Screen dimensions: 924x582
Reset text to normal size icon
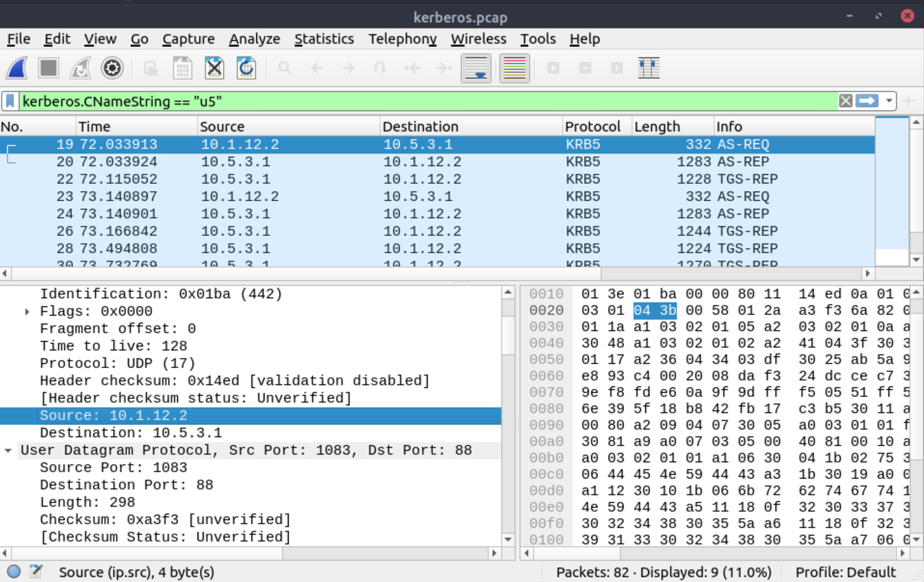click(617, 68)
